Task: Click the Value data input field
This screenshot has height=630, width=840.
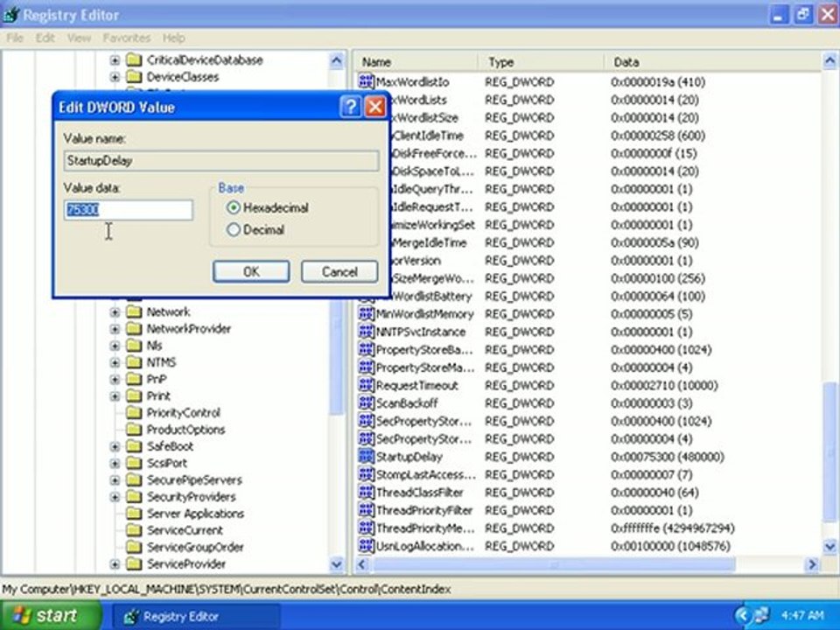Action: 128,209
